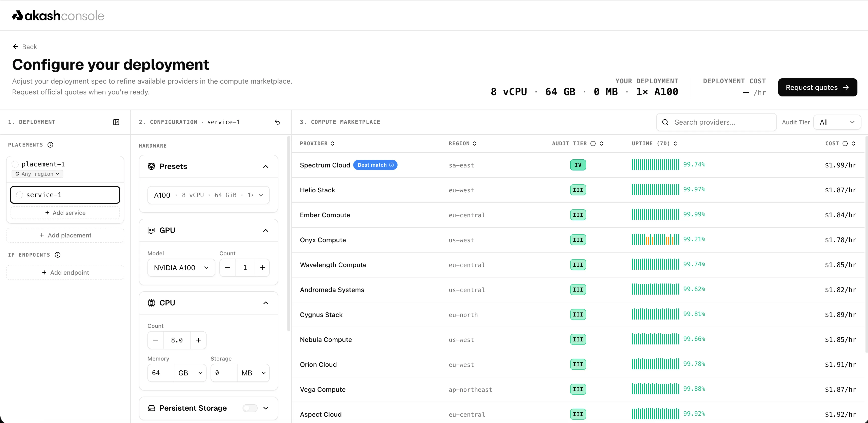This screenshot has height=423, width=868.
Task: Click Spectrum Cloud IV tier badge
Action: click(578, 165)
